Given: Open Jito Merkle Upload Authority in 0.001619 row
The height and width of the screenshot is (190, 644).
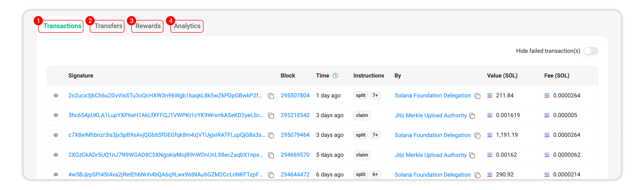Looking at the screenshot, I should pyautogui.click(x=431, y=115).
